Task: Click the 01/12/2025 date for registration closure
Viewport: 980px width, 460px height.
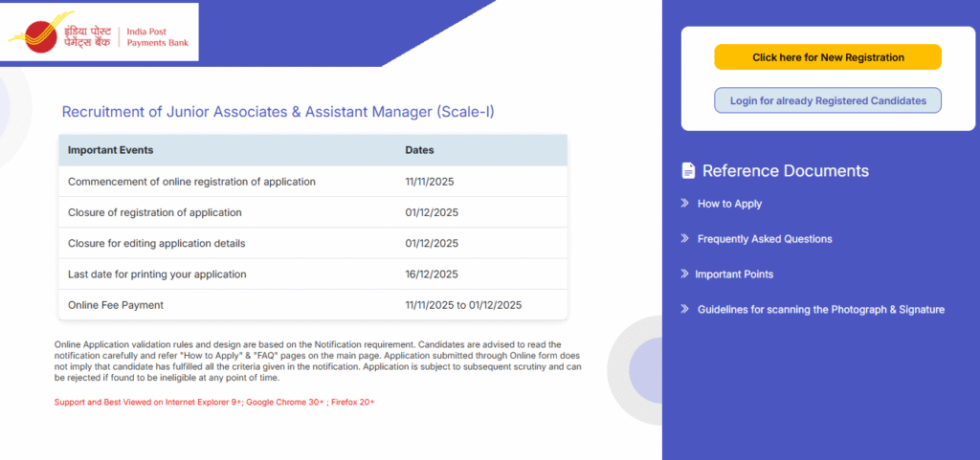Action: (x=432, y=213)
